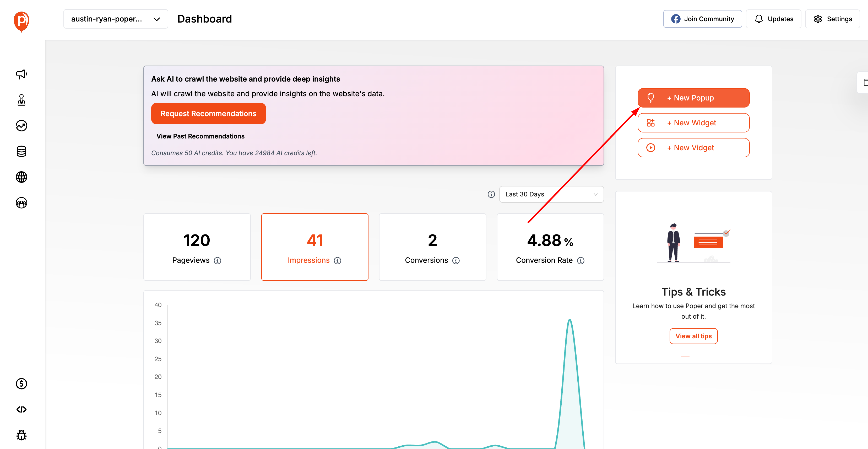
Task: Select the Pageviews metric card
Action: click(x=197, y=247)
